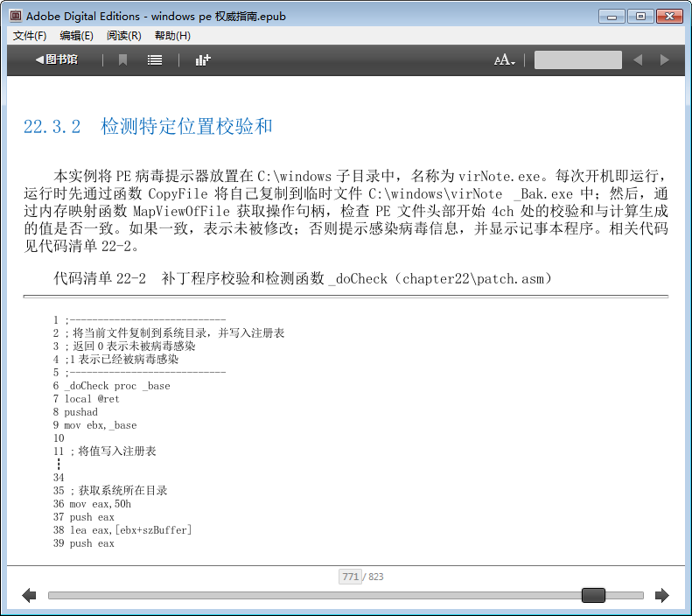The width and height of the screenshot is (692, 616).
Task: Click total page count text 823
Action: (376, 577)
